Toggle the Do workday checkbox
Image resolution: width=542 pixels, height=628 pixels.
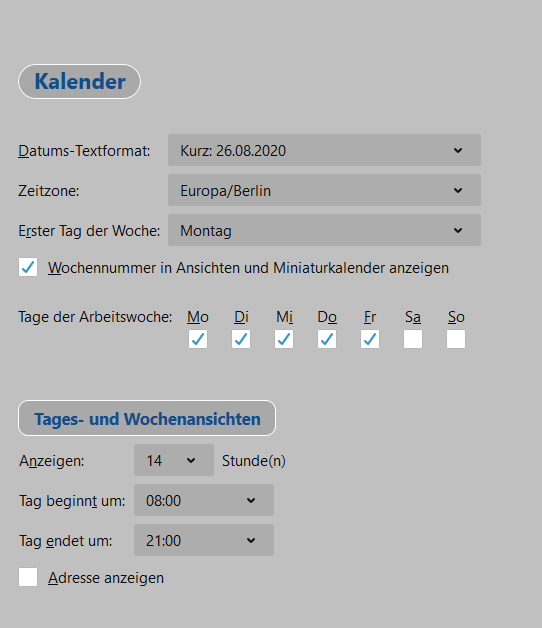pos(327,339)
